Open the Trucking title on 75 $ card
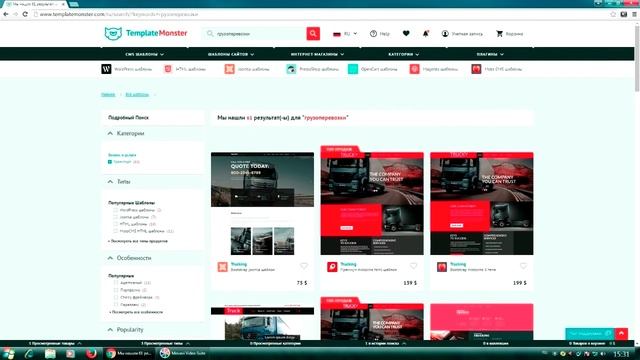640x360 pixels. (x=239, y=264)
